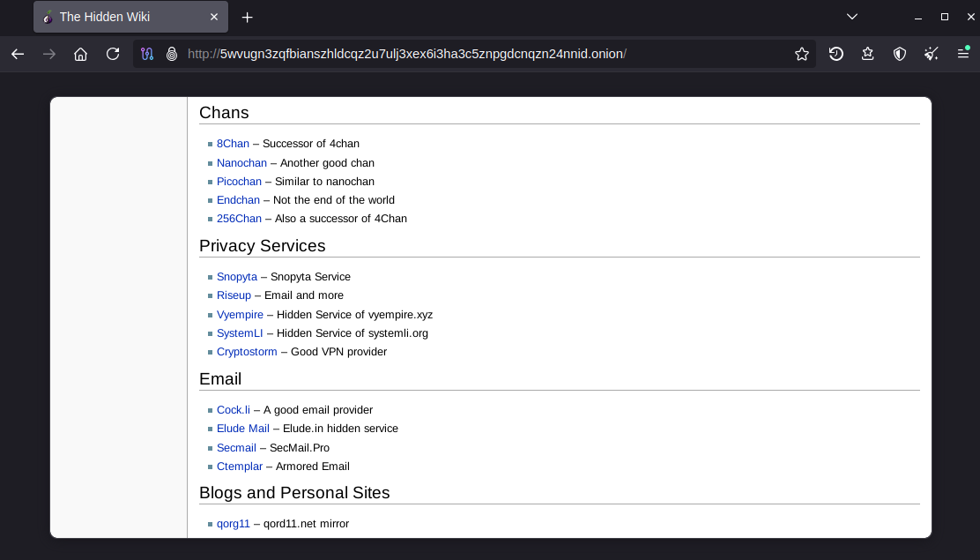Viewport: 980px width, 560px height.
Task: Open the qorg11 mirror link
Action: point(233,523)
